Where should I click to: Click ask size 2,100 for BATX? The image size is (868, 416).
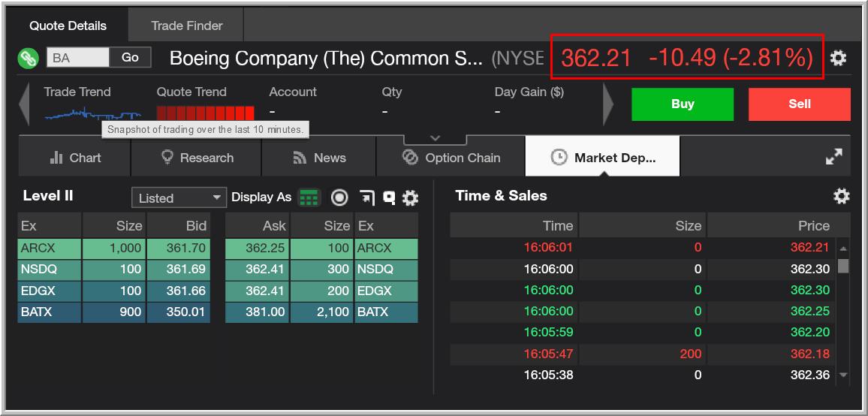[x=321, y=312]
